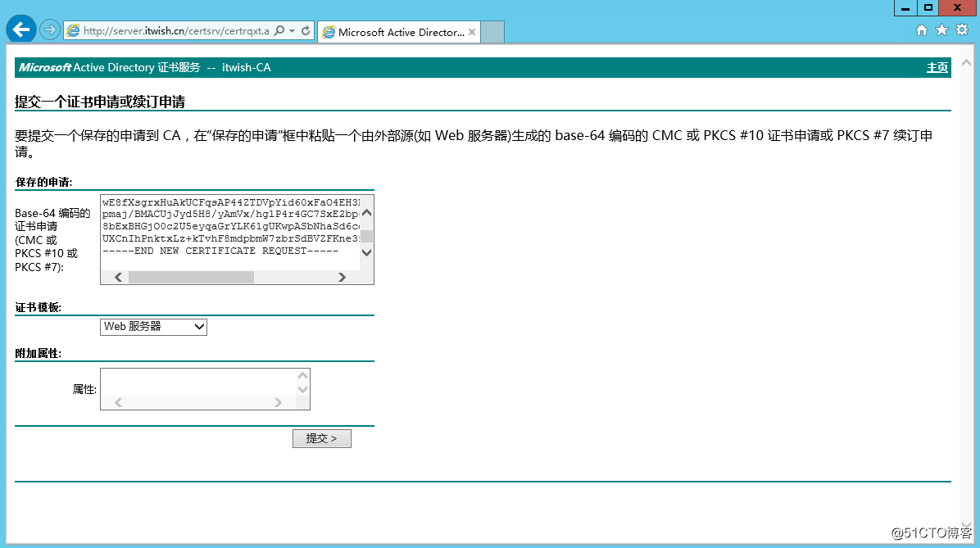
Task: Click the browser Forward arrow button
Action: tap(49, 29)
